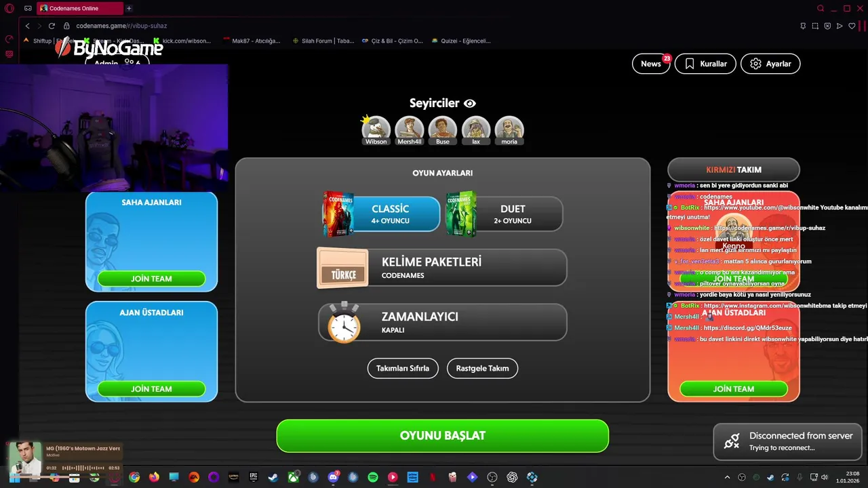
Task: Start game with OYUNU BAŞLAT
Action: (x=442, y=436)
